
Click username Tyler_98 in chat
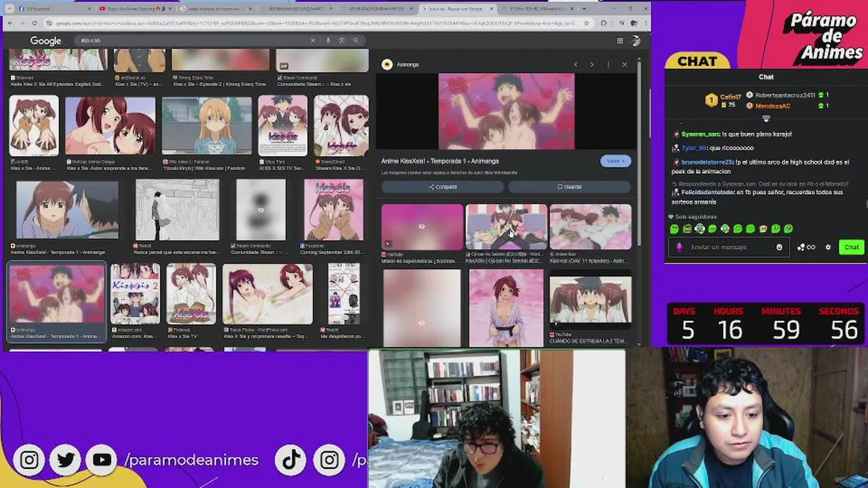pos(694,148)
